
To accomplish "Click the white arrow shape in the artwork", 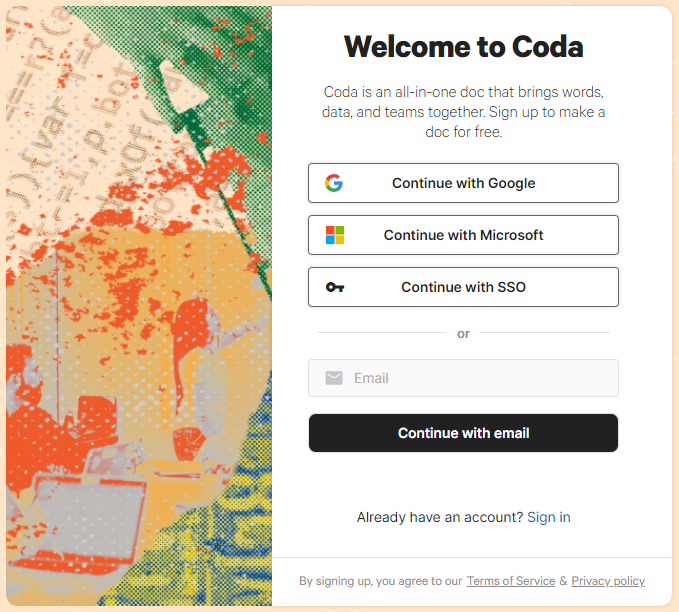I will (x=182, y=85).
